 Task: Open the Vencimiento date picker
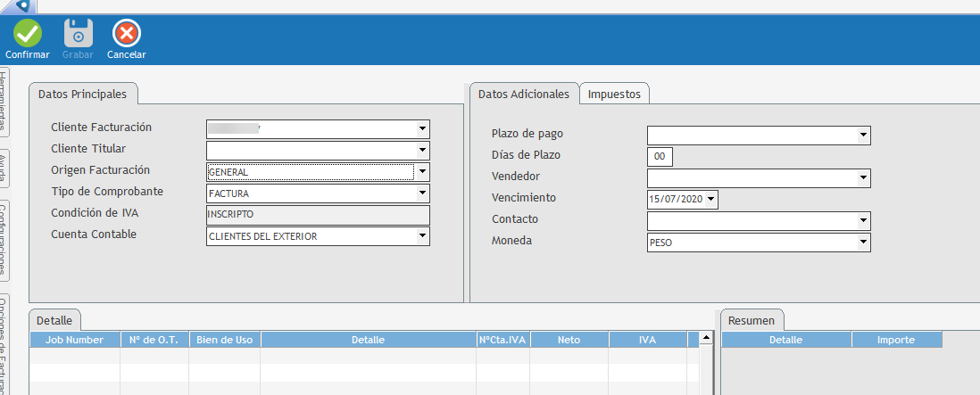(710, 200)
